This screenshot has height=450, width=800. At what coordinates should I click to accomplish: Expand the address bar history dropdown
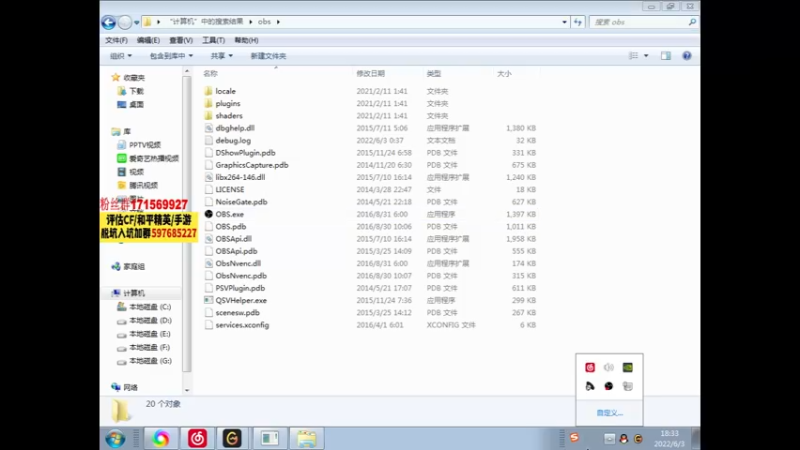[x=564, y=22]
